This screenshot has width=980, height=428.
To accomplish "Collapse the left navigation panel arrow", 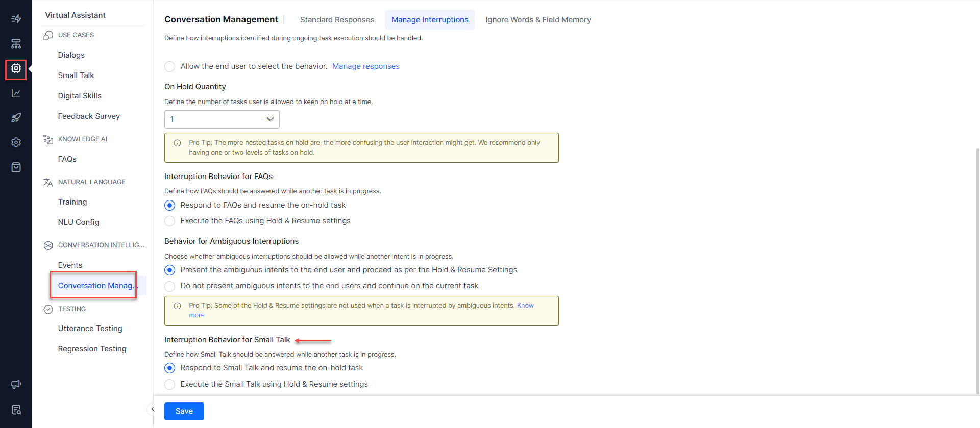I will [x=152, y=409].
